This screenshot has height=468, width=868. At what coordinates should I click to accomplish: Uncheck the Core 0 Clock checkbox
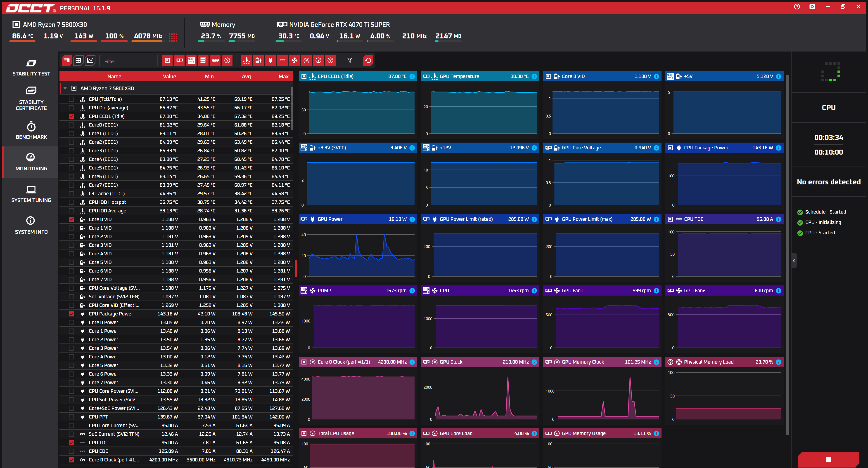(71, 460)
